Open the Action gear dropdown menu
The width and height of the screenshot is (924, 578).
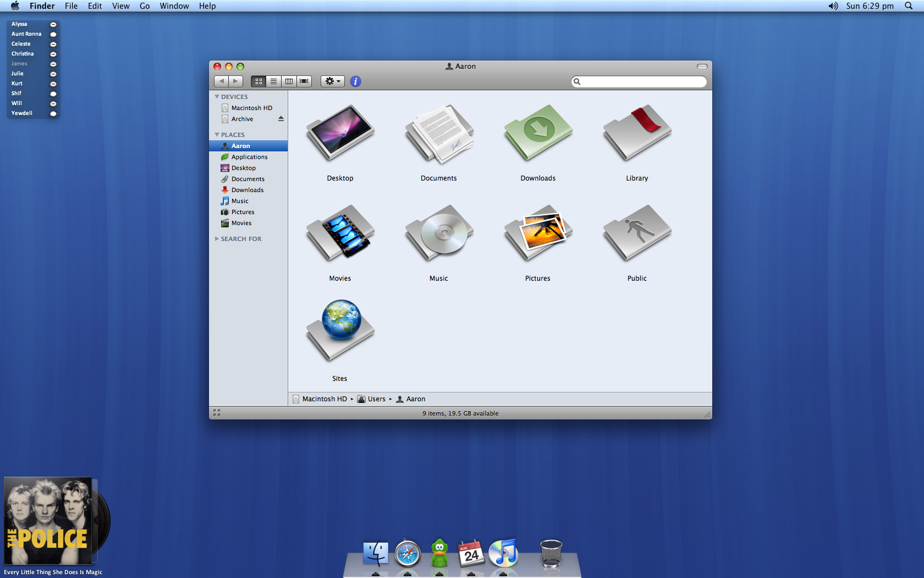click(x=333, y=81)
